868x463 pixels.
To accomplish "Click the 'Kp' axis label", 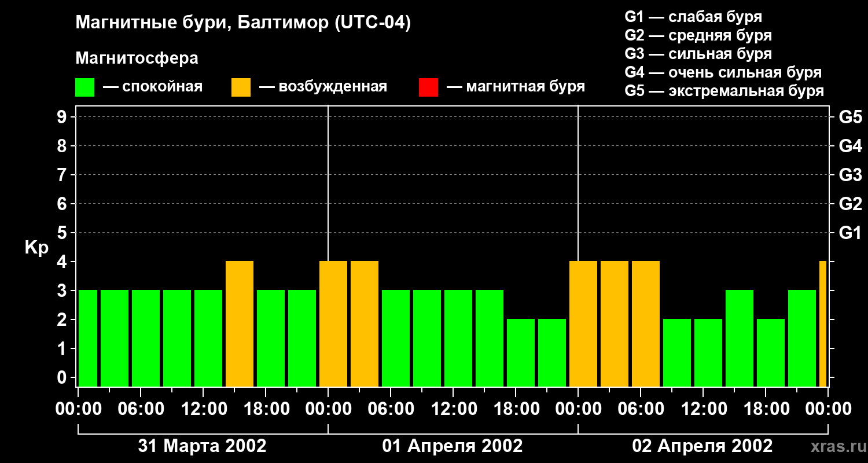I will pos(36,248).
